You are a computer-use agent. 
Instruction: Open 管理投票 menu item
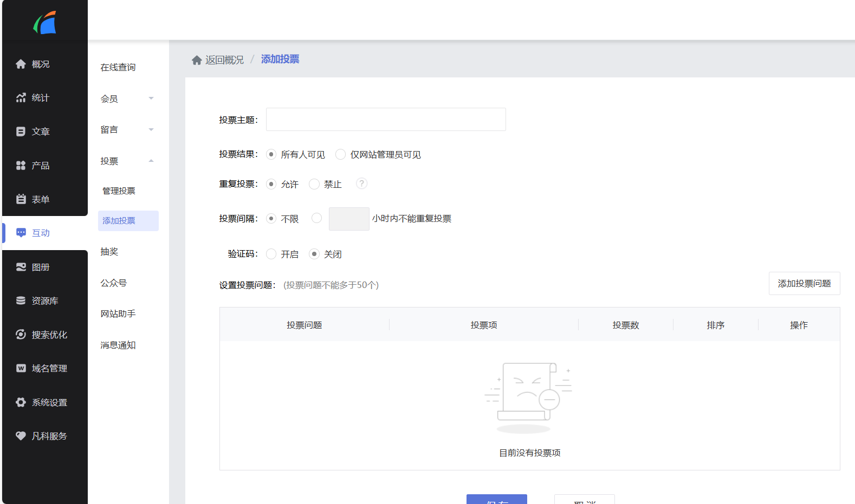(x=119, y=191)
